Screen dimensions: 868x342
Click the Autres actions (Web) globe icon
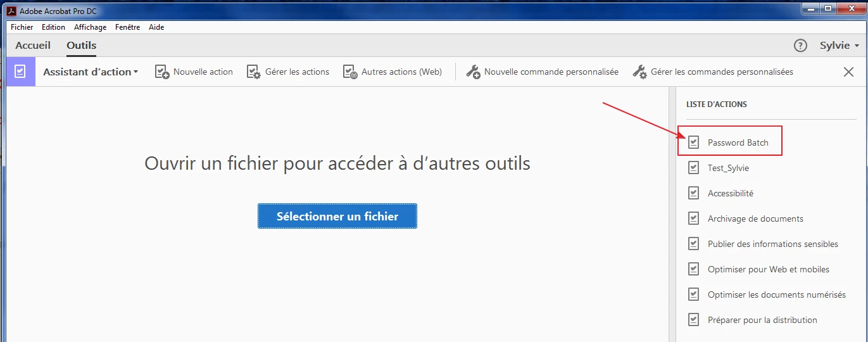pyautogui.click(x=350, y=72)
